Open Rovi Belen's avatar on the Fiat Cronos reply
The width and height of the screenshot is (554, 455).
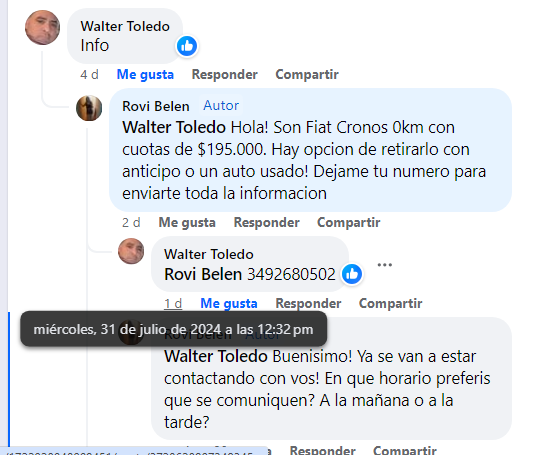click(x=89, y=108)
